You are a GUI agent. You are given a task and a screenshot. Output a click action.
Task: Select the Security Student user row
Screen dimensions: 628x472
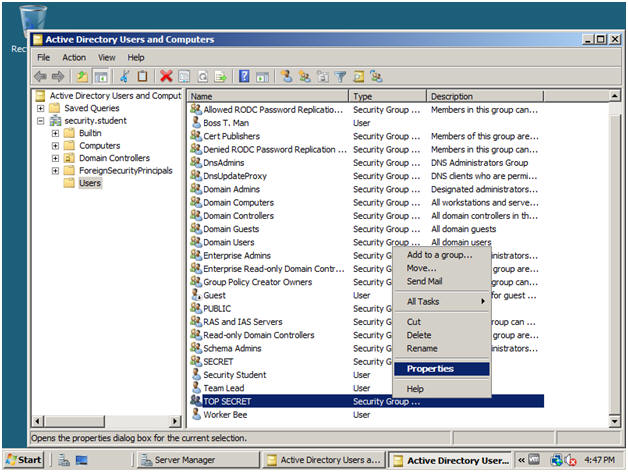click(x=367, y=375)
